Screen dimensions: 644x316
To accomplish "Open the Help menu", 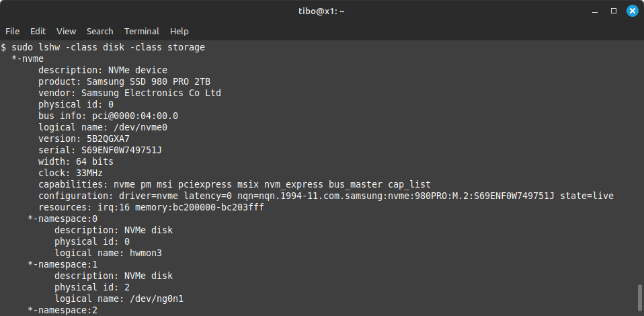I will point(179,31).
